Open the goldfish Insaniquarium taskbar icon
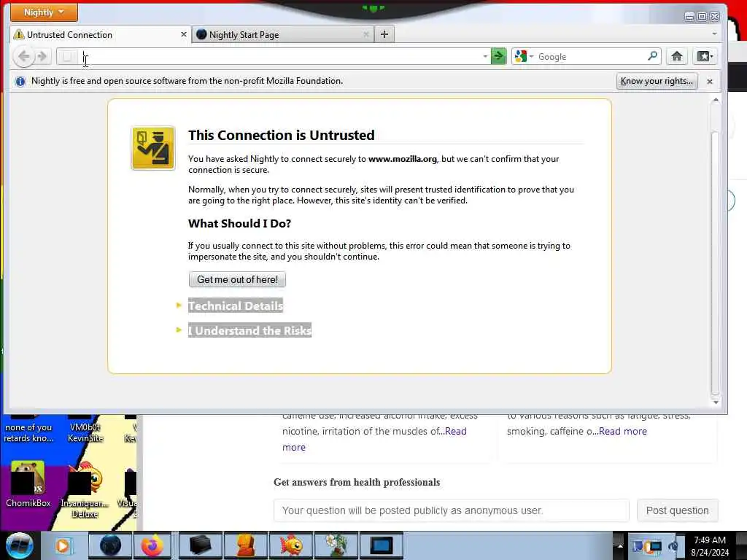 (291, 545)
